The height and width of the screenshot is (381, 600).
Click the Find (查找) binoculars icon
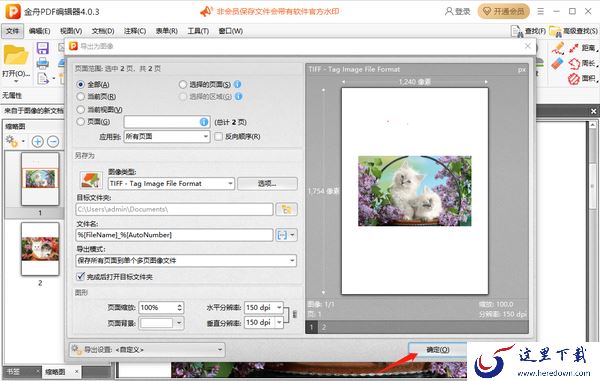pos(517,31)
